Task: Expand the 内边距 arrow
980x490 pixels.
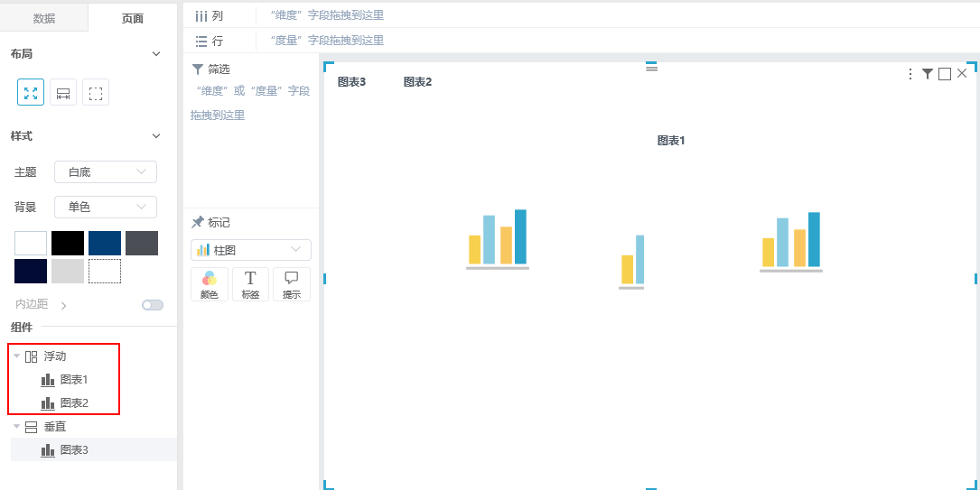Action: [64, 305]
